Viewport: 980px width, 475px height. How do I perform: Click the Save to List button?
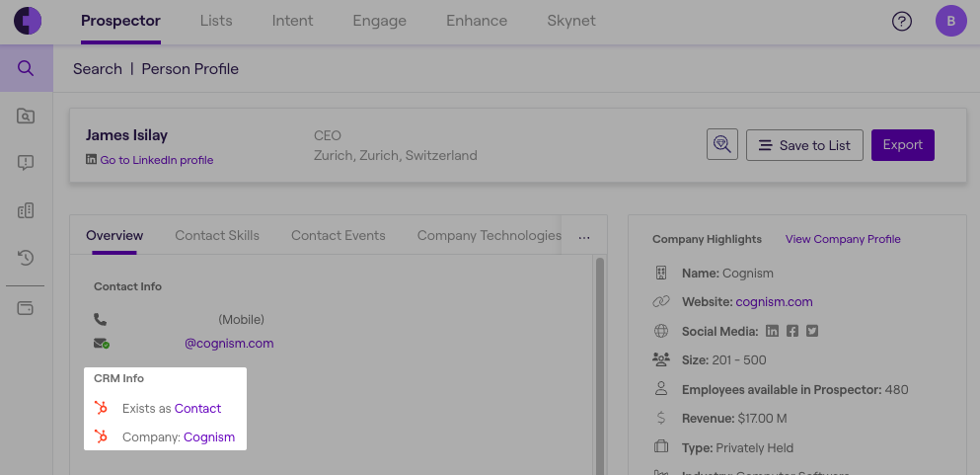[x=804, y=145]
